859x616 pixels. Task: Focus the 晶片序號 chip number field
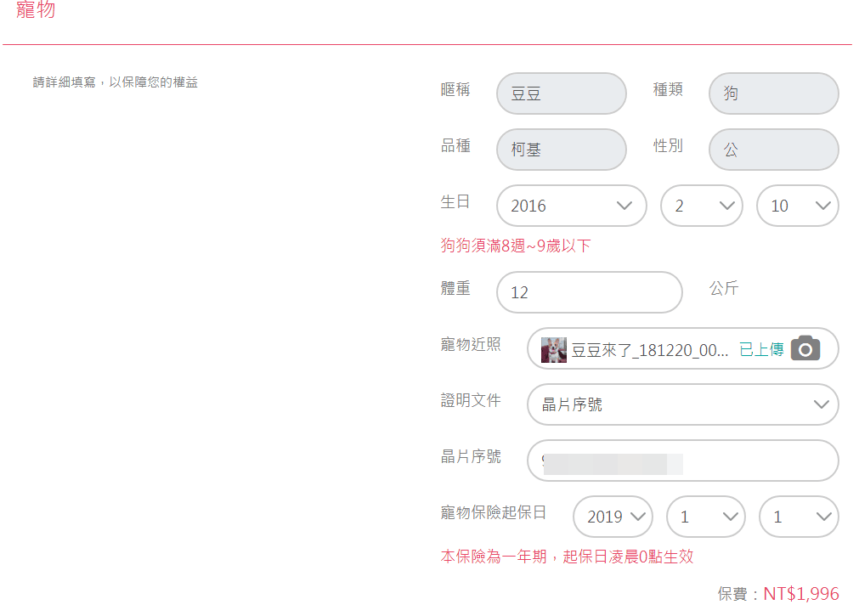682,461
